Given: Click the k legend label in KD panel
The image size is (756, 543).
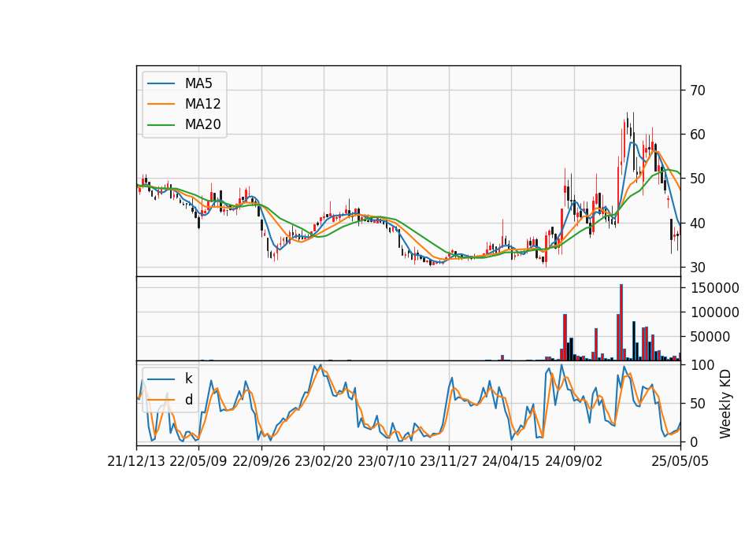Looking at the screenshot, I should point(188,379).
